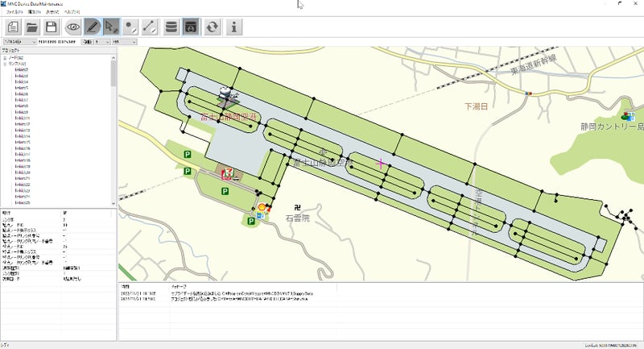Click the refresh arrows icon
The image size is (644, 349).
[213, 27]
